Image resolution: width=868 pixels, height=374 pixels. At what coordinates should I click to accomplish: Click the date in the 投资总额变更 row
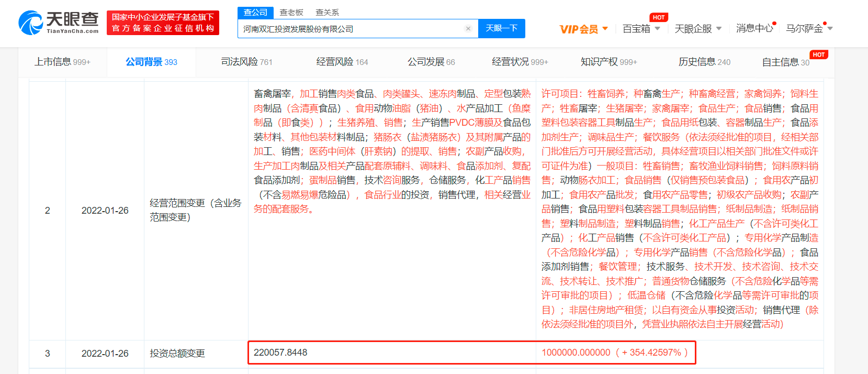point(105,354)
